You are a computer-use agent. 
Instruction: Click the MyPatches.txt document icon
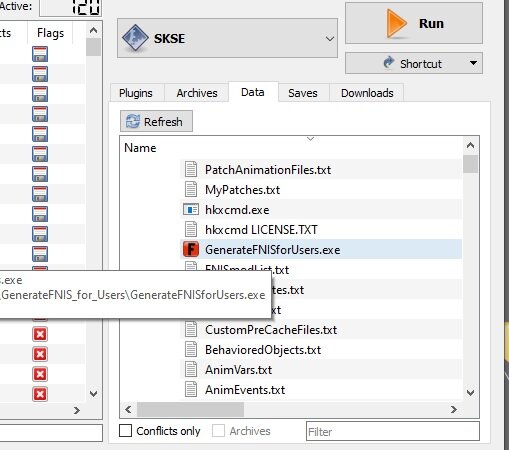coord(191,189)
